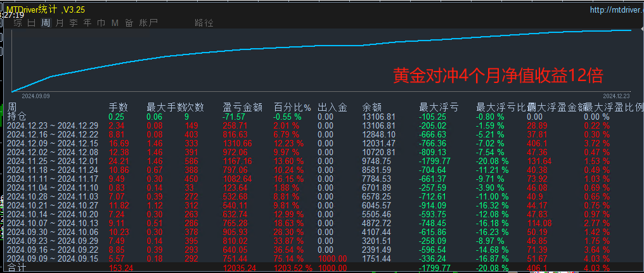
Task: Switch to the 年 yearly tab
Action: [87, 23]
